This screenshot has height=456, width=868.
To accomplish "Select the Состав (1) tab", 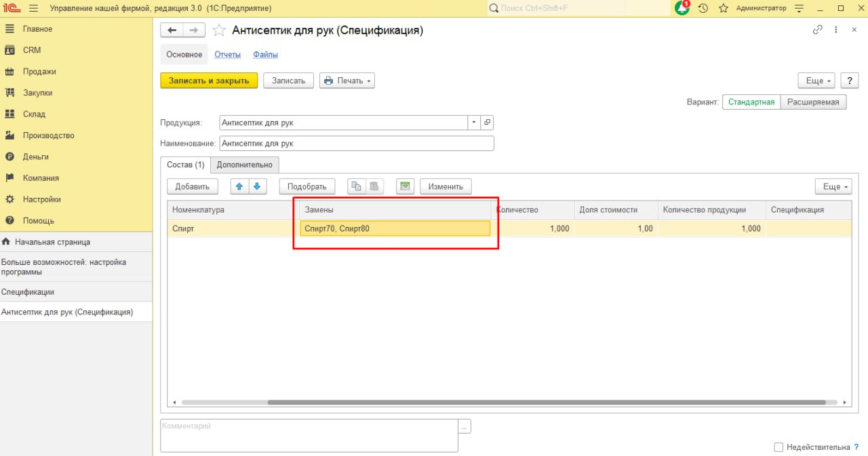I will coord(185,165).
